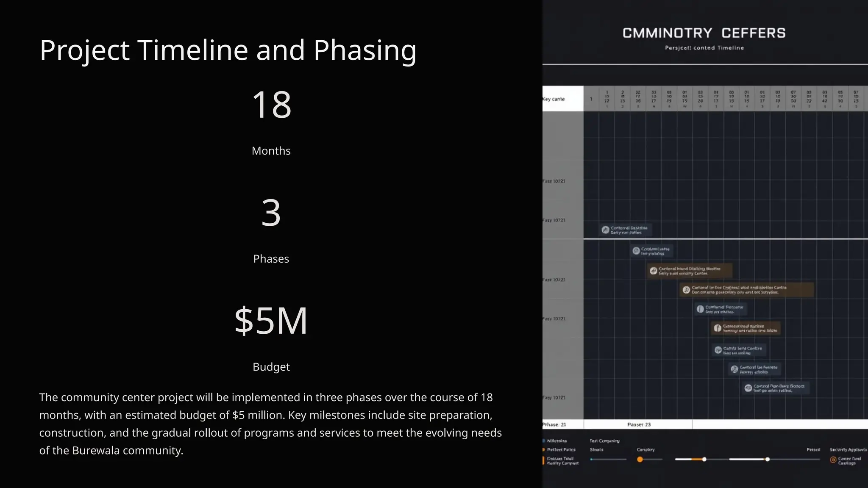This screenshot has width=868, height=488.
Task: Click the '$5M' budget figure
Action: tap(271, 321)
